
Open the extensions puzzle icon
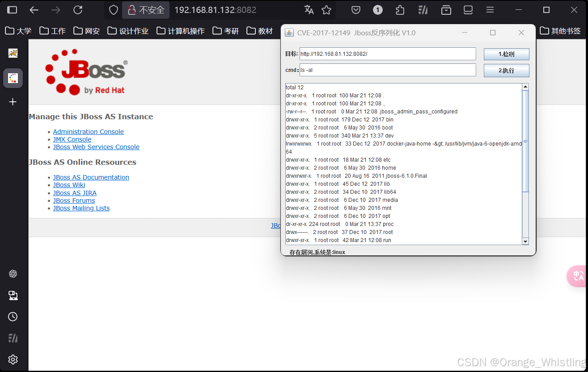click(400, 10)
